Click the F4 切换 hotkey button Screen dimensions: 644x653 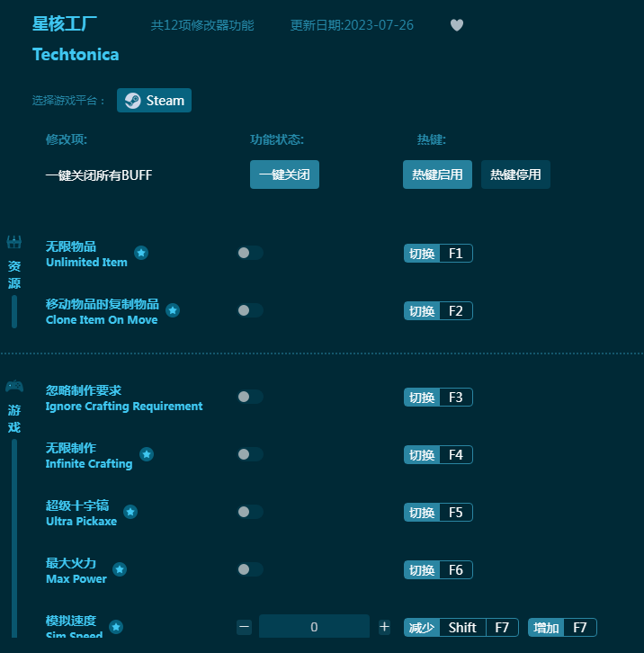(x=438, y=455)
